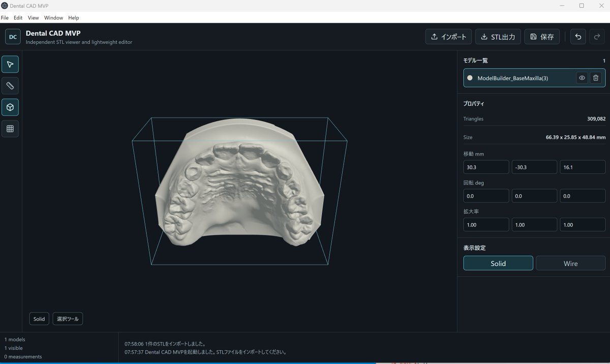Click the モデル一覧 heading

pyautogui.click(x=475, y=60)
